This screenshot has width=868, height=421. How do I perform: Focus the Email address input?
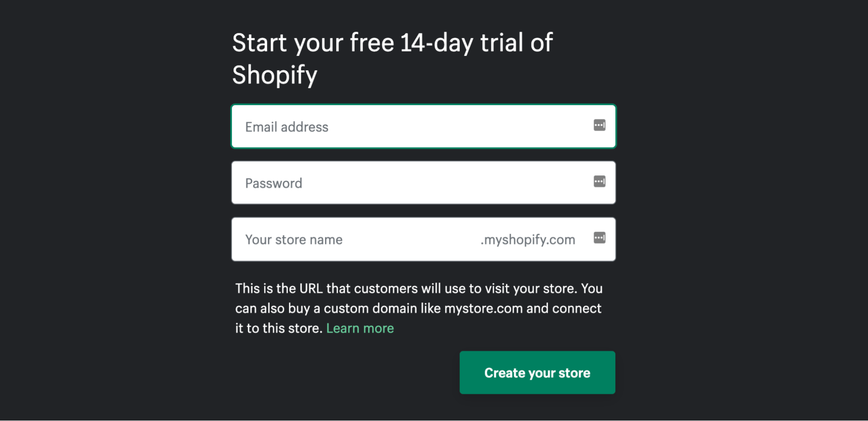point(423,126)
